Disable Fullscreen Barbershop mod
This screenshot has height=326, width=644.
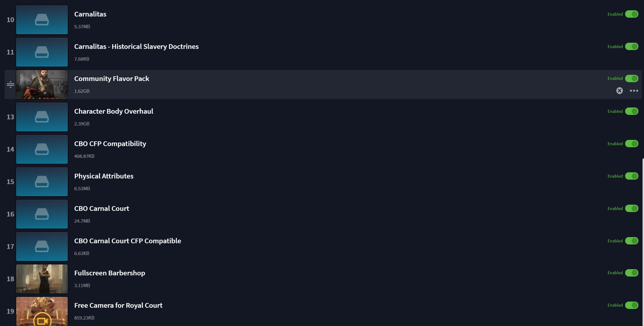pyautogui.click(x=632, y=273)
